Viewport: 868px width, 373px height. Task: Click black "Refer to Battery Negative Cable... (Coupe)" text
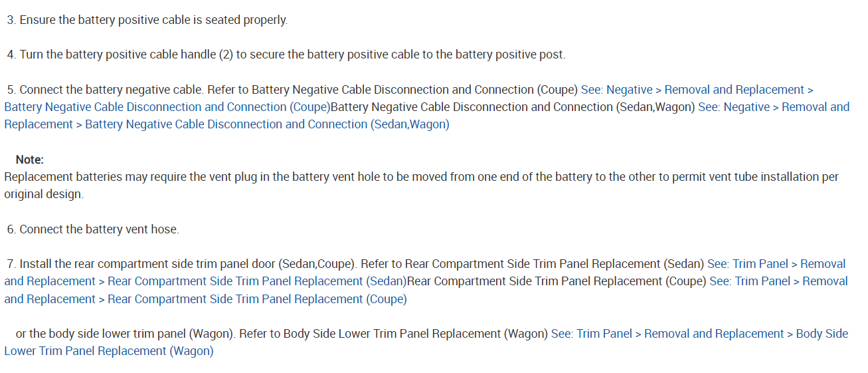392,90
